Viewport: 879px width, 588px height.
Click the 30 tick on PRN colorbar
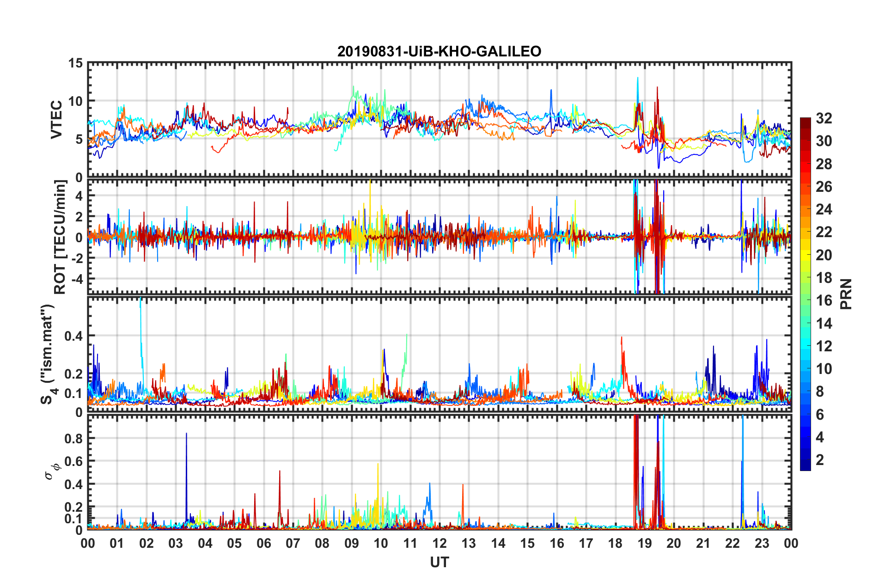click(824, 141)
